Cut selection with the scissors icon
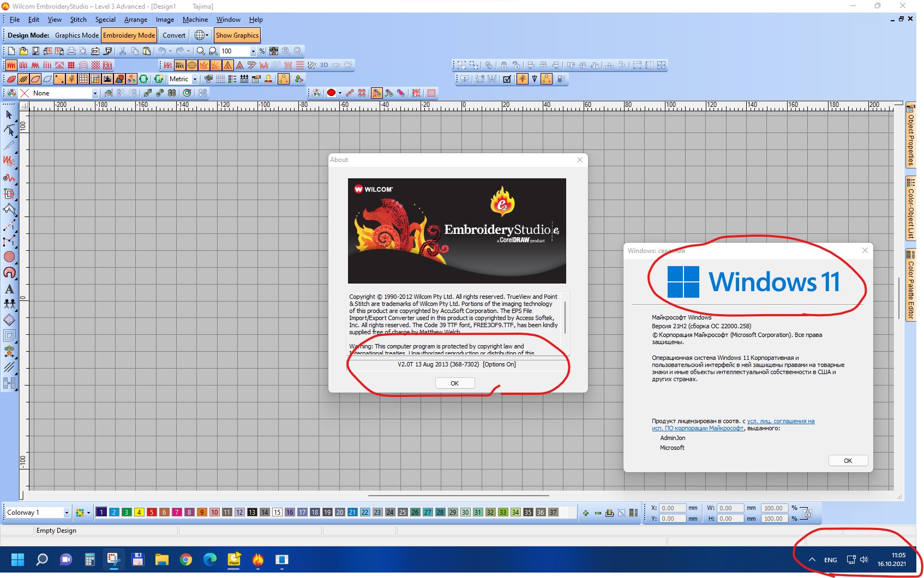Image resolution: width=924 pixels, height=578 pixels. coord(123,51)
